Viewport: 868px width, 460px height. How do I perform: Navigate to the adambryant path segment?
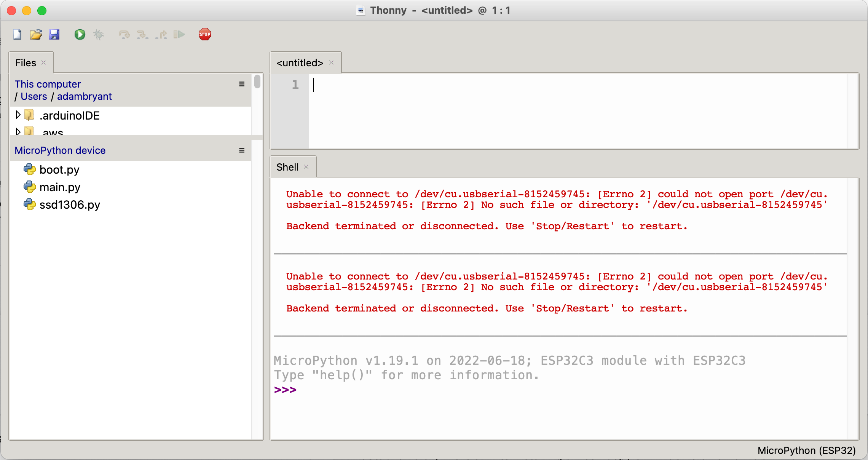tap(85, 96)
